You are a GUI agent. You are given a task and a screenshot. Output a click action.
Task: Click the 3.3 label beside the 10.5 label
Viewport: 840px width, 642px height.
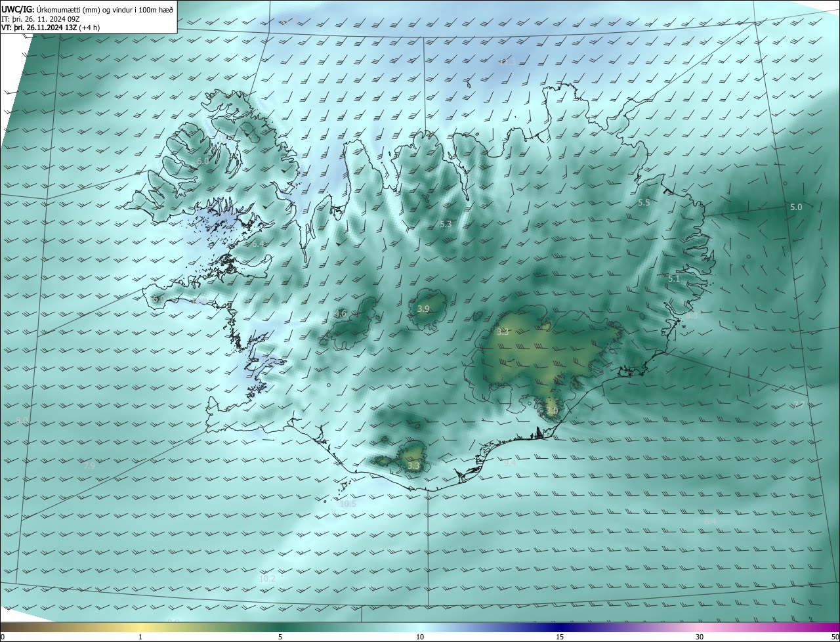tap(413, 465)
